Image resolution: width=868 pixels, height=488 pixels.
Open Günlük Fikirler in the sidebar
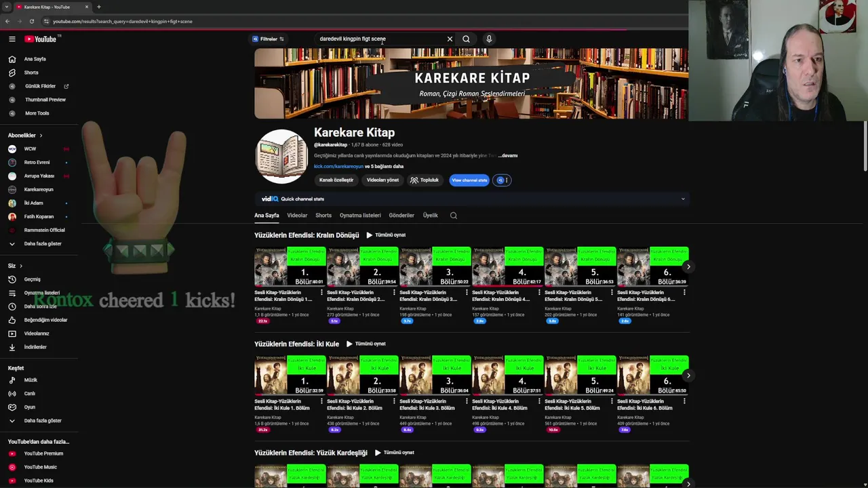coord(40,86)
